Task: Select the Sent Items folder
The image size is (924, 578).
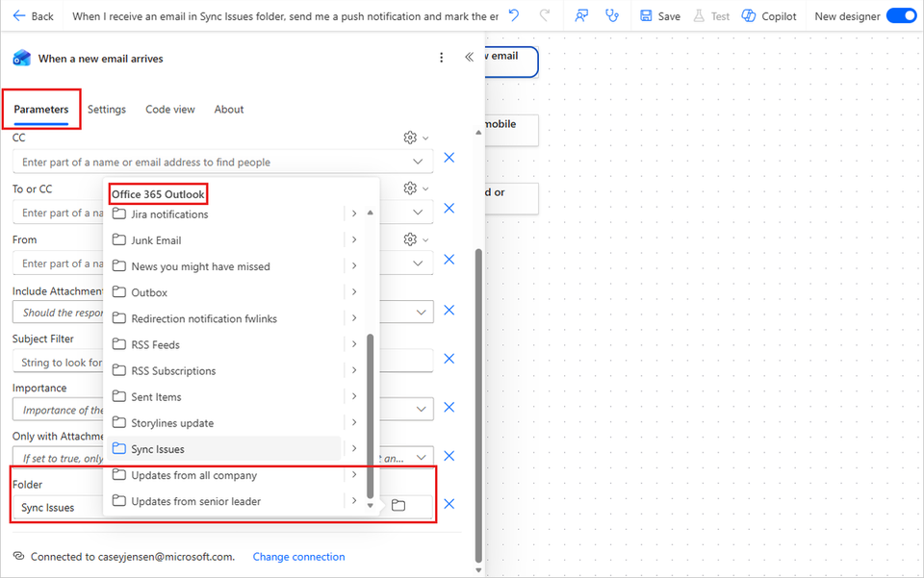Action: point(226,396)
